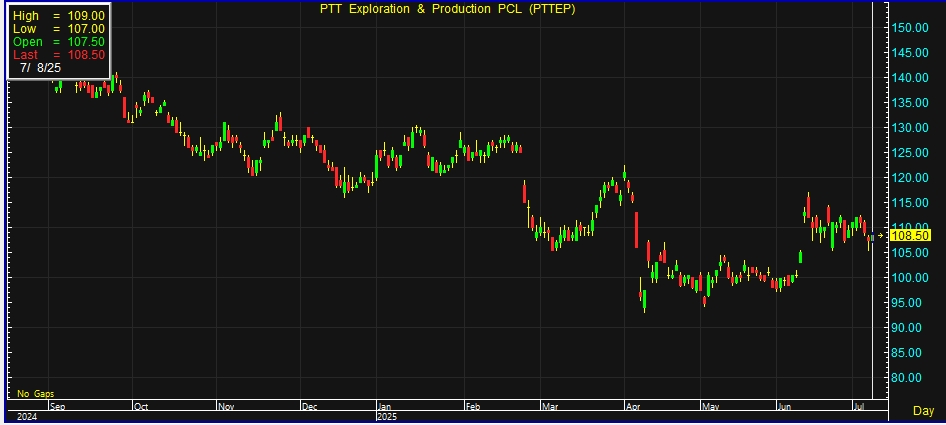Click the Sep month label on time axis
The width and height of the screenshot is (946, 425).
point(57,407)
